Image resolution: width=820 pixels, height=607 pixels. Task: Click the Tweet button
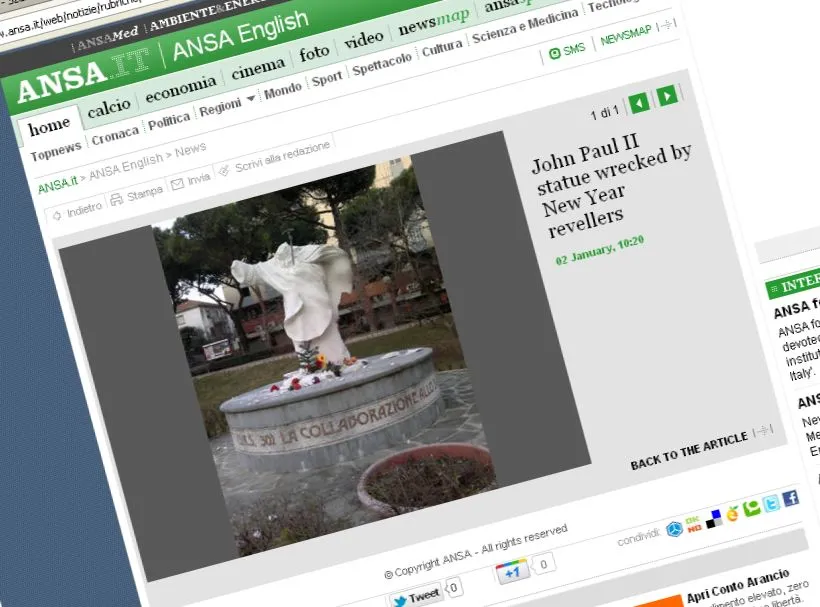tap(416, 596)
